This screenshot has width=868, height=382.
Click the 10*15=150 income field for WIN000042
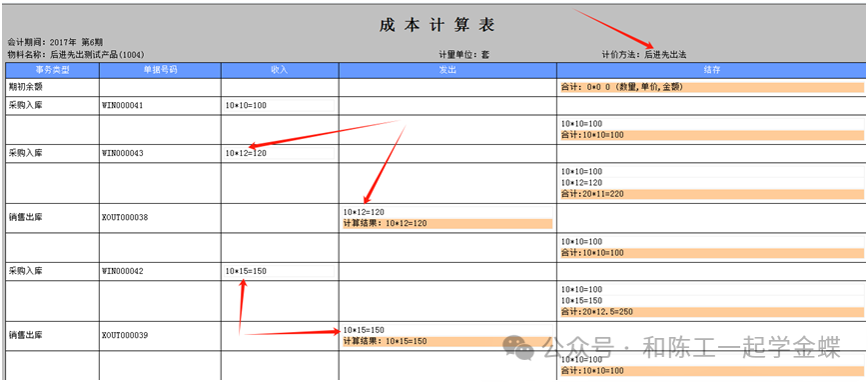click(280, 271)
